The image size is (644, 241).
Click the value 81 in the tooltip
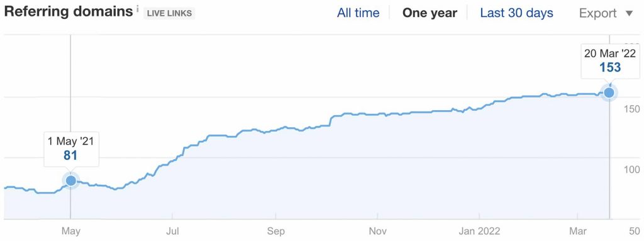tap(70, 155)
